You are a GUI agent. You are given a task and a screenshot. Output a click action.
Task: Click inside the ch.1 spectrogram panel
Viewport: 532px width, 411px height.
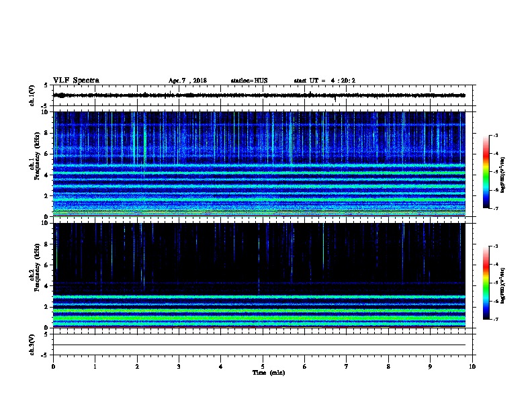click(x=259, y=164)
